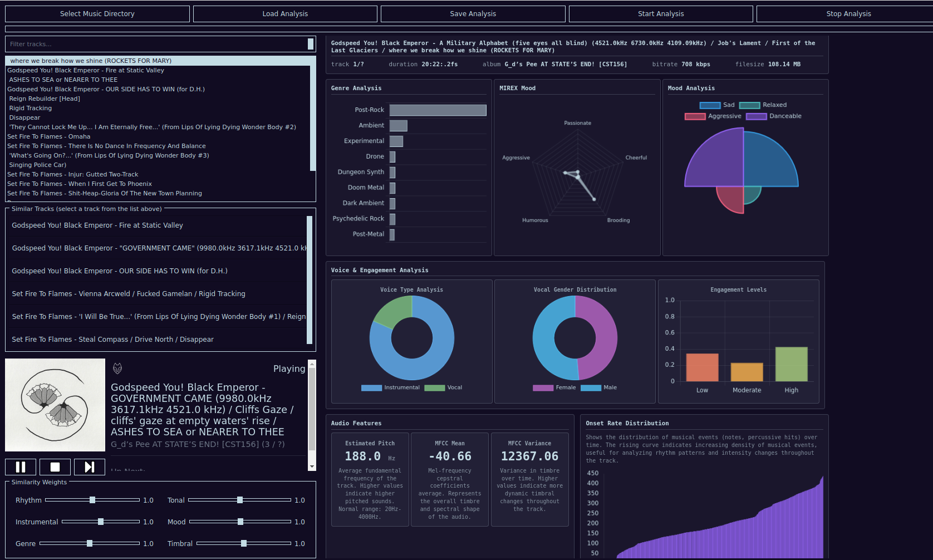
Task: Select 'Shit-Heap-Gloria Of The New Town Planning'
Action: tap(158, 193)
